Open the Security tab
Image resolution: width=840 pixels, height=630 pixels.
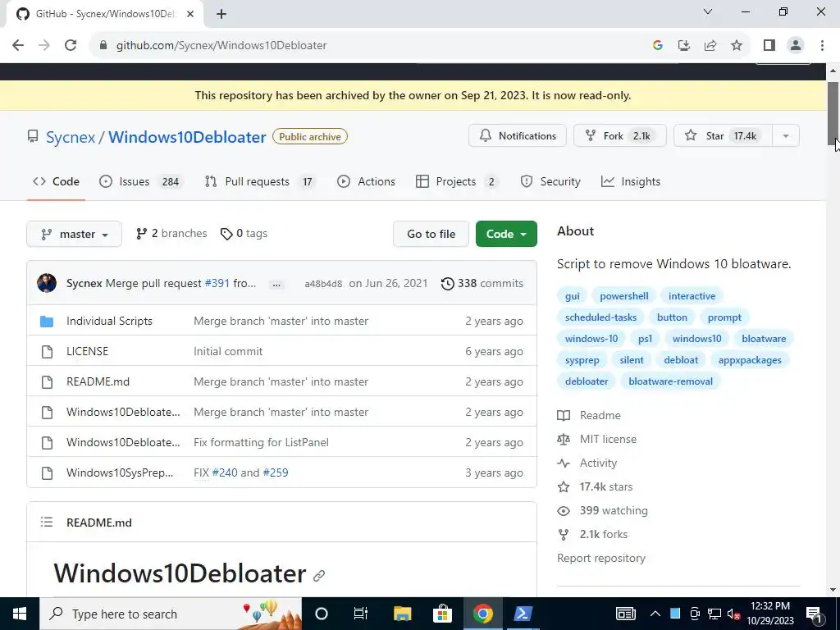[550, 181]
